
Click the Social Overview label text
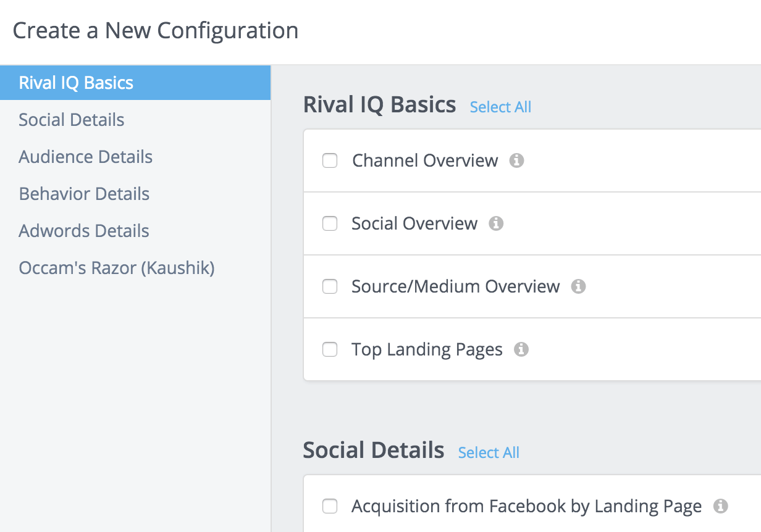click(414, 223)
